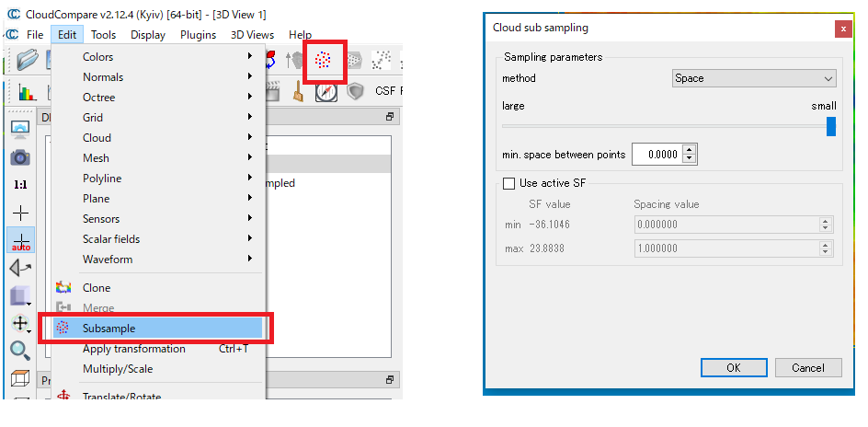Click the 1:1 zoom icon

pos(20,185)
